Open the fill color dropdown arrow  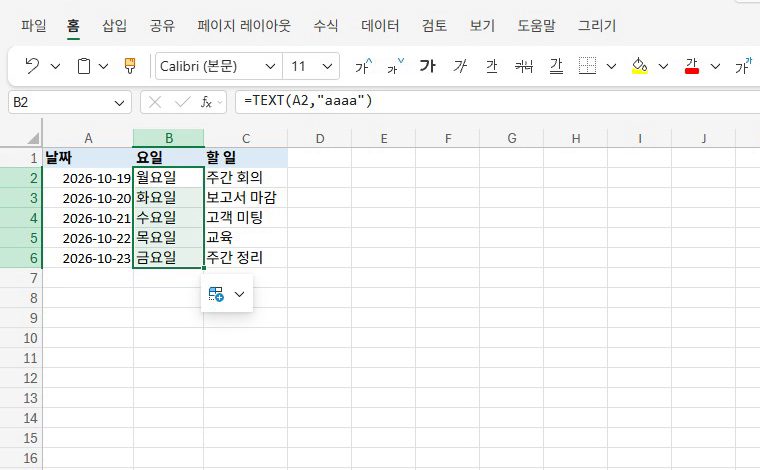pyautogui.click(x=664, y=66)
